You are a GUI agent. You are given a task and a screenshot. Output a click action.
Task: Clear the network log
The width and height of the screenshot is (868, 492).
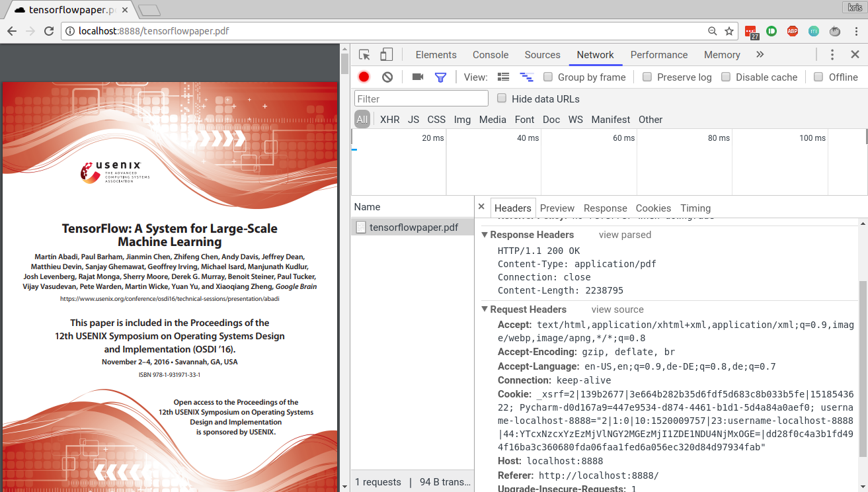[x=387, y=77]
